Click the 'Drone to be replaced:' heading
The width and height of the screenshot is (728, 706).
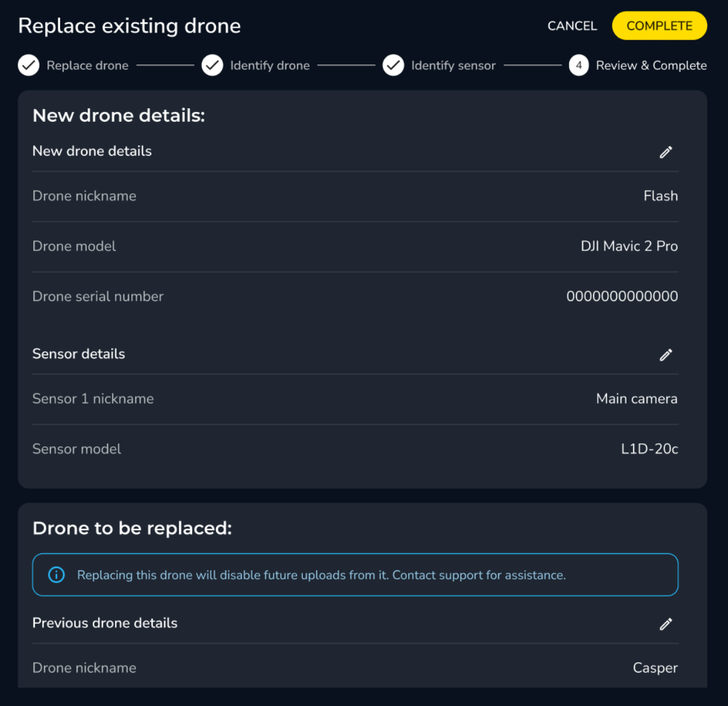coord(132,528)
